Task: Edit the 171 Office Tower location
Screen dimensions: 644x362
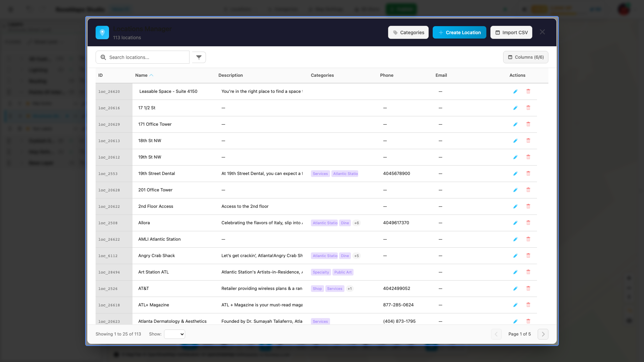Action: (515, 124)
